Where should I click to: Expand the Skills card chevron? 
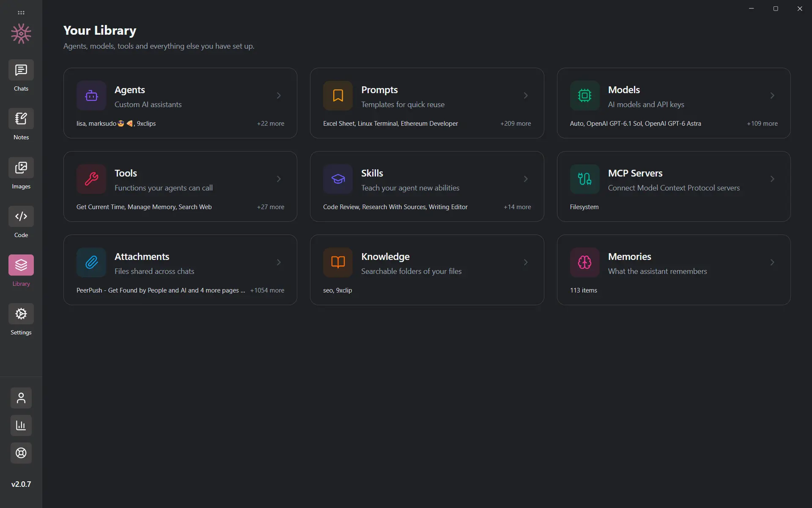click(x=526, y=179)
